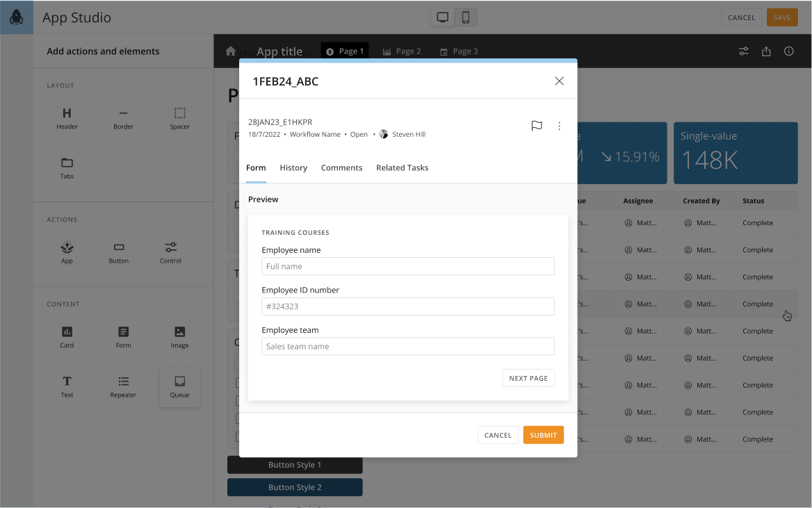The width and height of the screenshot is (812, 508).
Task: Add a Border layout element
Action: tap(123, 119)
